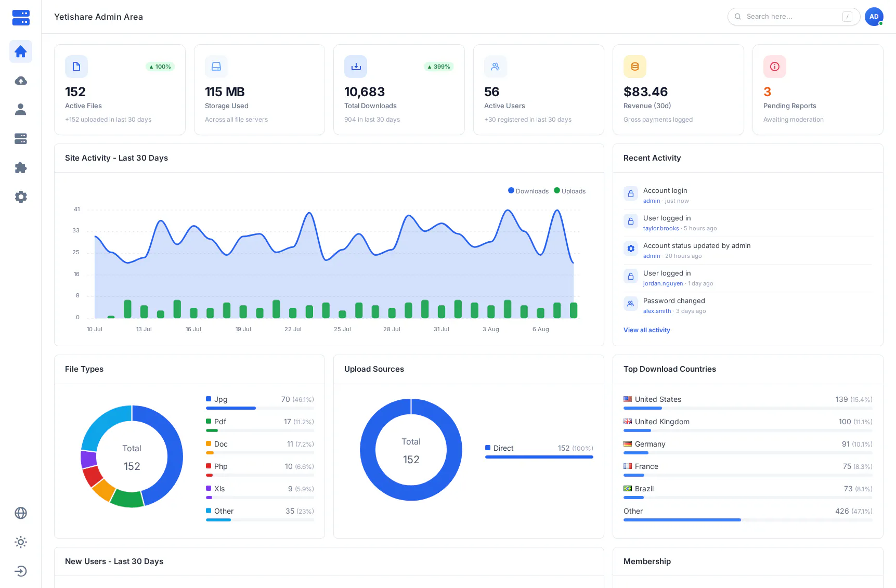
Task: Click the Account status updated gear icon
Action: (x=631, y=249)
